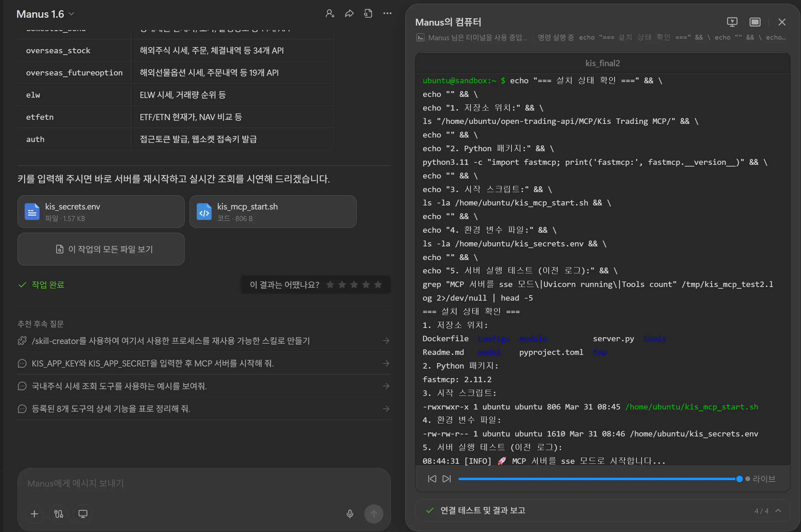
Task: Take control via the monitor-cursor icon in Manus의 컴퓨터
Action: pos(732,22)
